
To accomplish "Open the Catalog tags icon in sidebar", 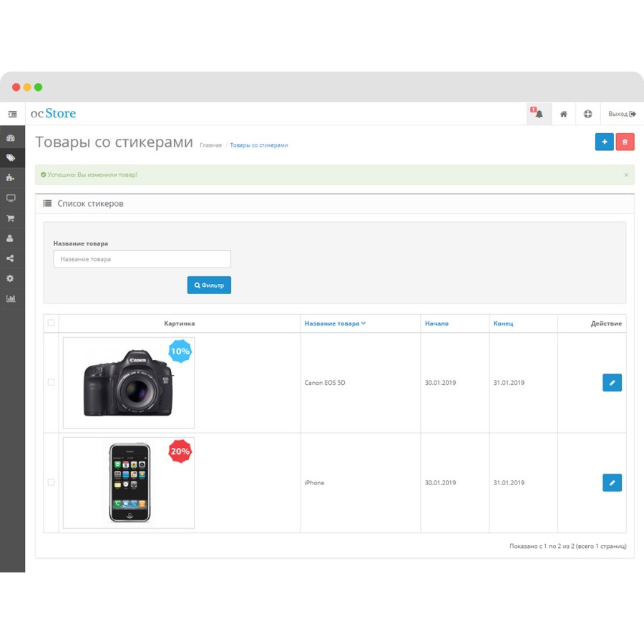I will [11, 157].
